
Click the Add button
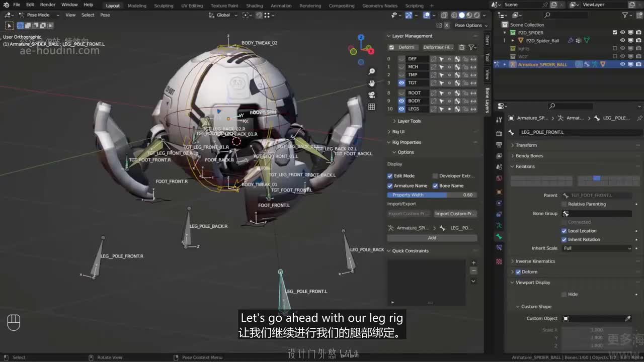pyautogui.click(x=432, y=238)
